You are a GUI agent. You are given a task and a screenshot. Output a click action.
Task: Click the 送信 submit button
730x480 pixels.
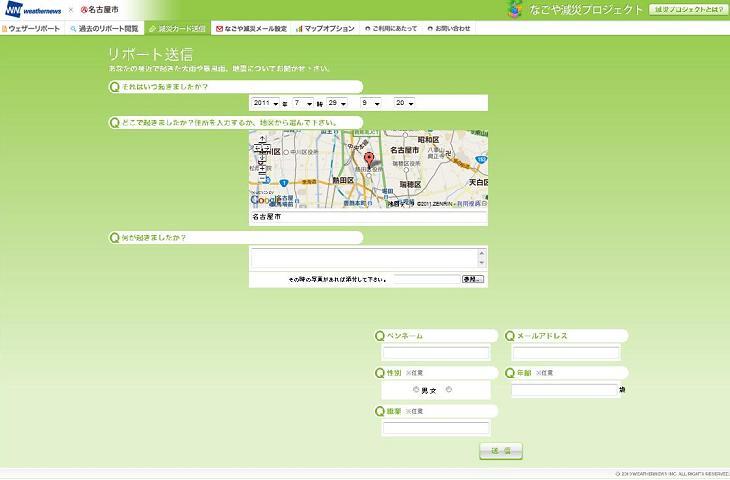(501, 451)
